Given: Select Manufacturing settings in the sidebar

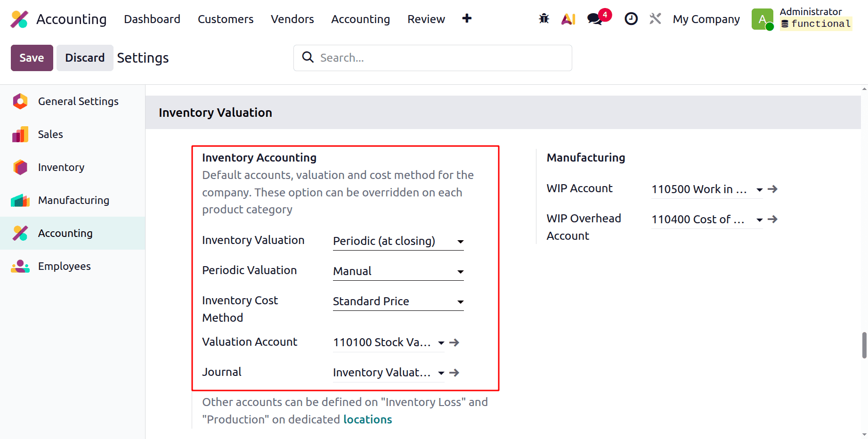Looking at the screenshot, I should click(73, 200).
